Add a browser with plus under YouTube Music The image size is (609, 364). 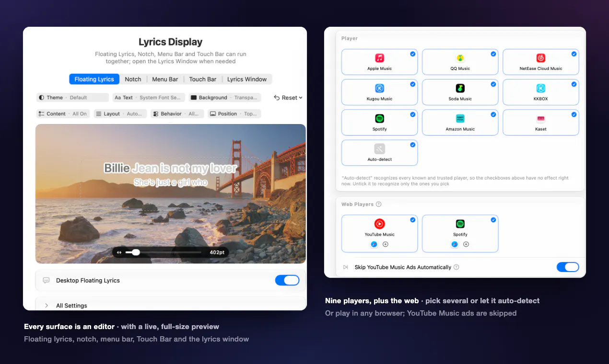385,244
